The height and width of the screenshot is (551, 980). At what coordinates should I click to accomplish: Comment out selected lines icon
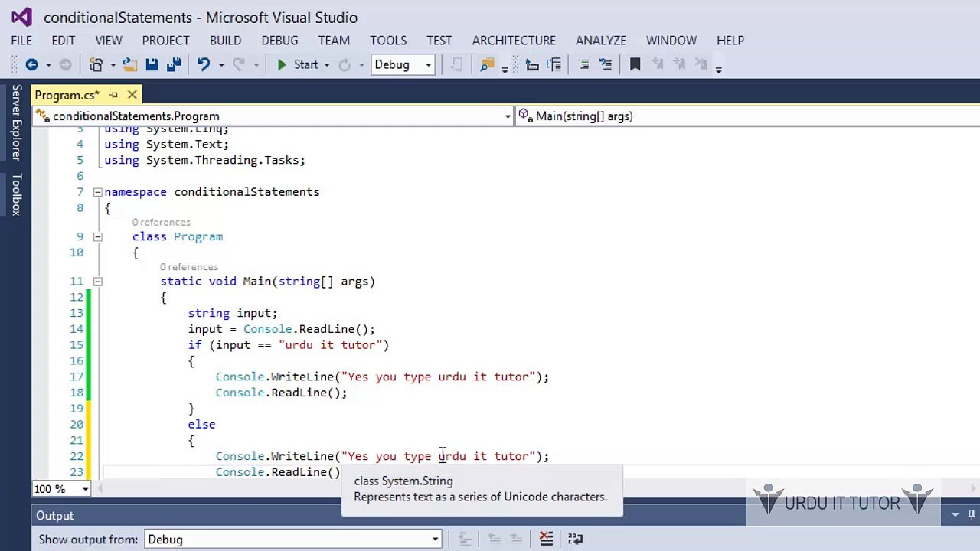pos(583,65)
